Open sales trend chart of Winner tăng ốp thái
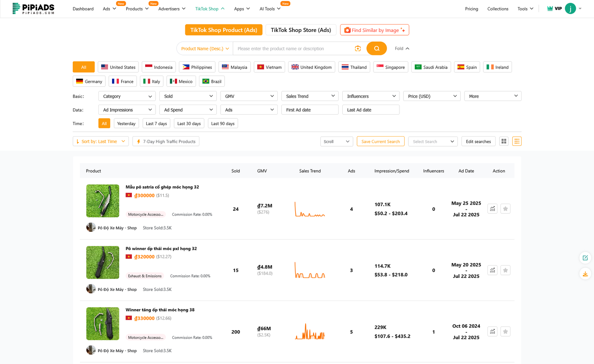 click(310, 332)
